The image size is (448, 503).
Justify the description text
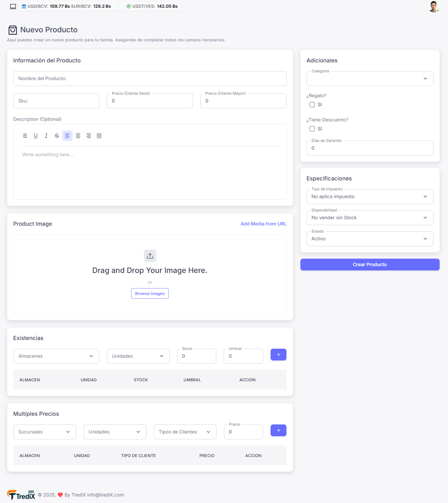(99, 136)
